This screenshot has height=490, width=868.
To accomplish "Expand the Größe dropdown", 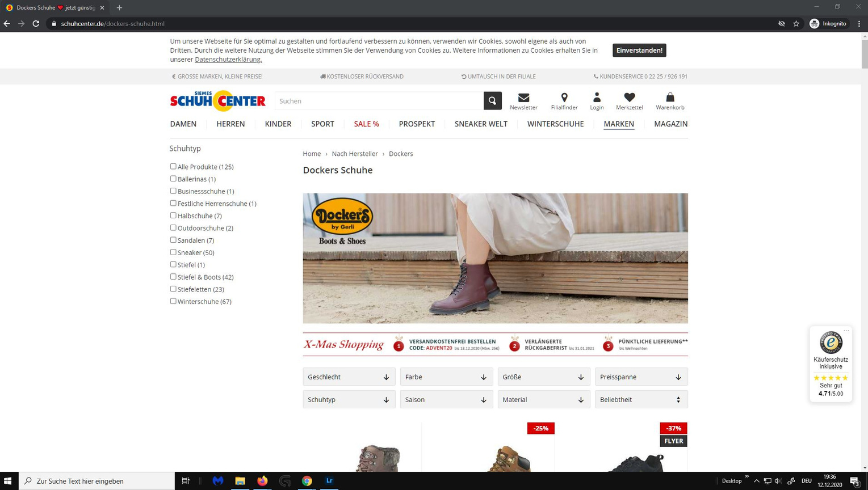I will 544,377.
